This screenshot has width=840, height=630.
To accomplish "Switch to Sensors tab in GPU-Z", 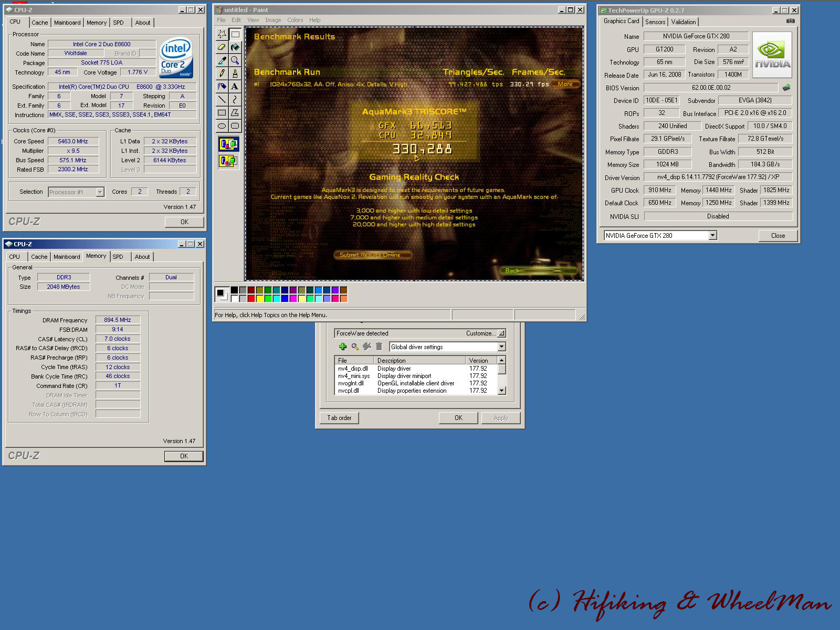I will pyautogui.click(x=655, y=22).
